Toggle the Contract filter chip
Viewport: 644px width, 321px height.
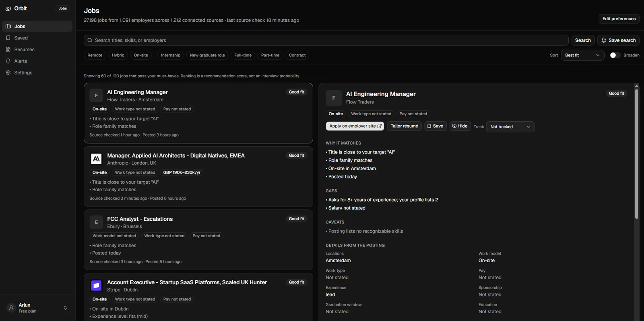point(297,55)
